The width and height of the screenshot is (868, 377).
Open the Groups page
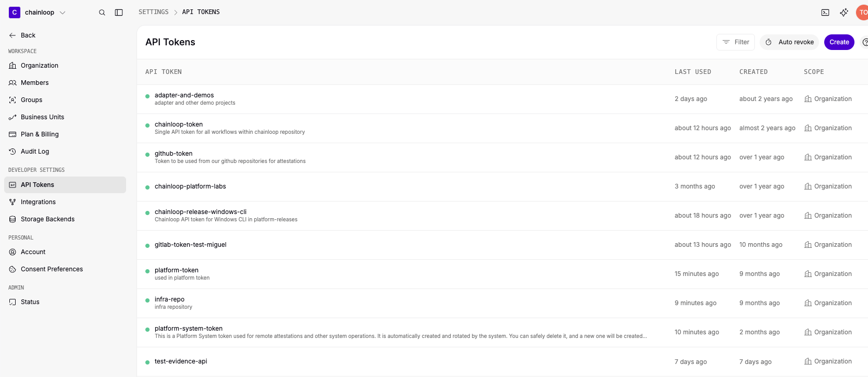click(65, 100)
